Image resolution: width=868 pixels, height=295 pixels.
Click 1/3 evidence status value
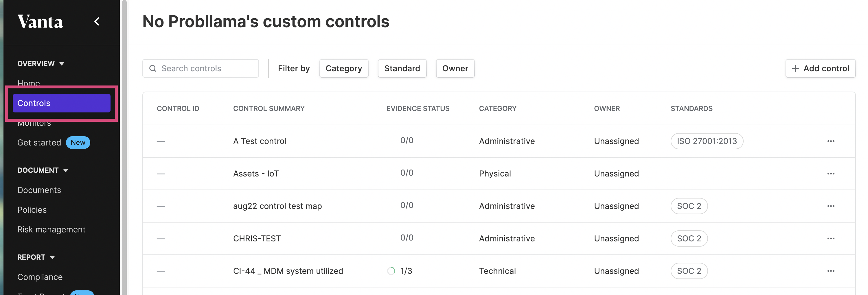pyautogui.click(x=406, y=271)
